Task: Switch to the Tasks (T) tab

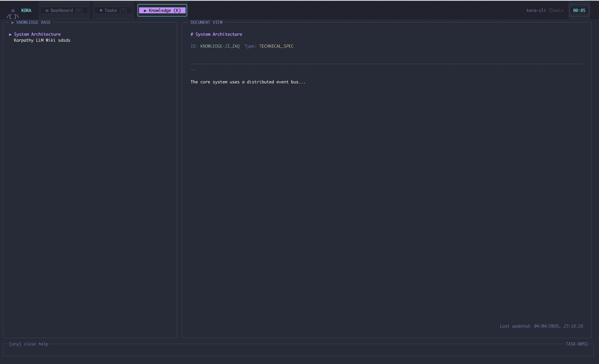Action: point(113,10)
